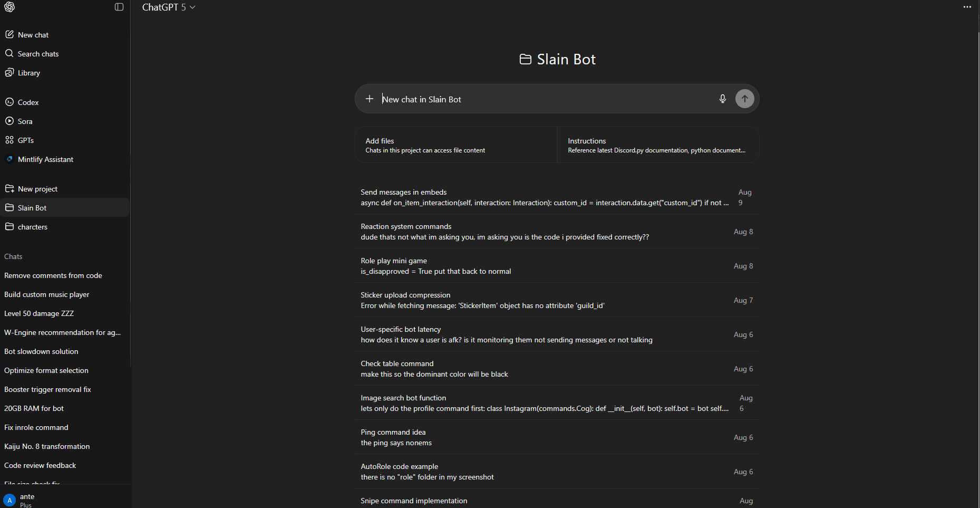Open the Mintlify Assistant GPT

pyautogui.click(x=45, y=159)
